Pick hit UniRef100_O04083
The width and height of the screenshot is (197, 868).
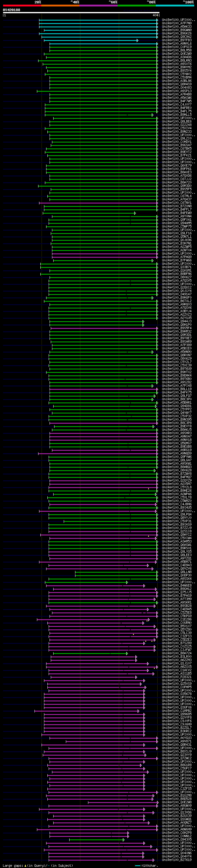point(177,88)
